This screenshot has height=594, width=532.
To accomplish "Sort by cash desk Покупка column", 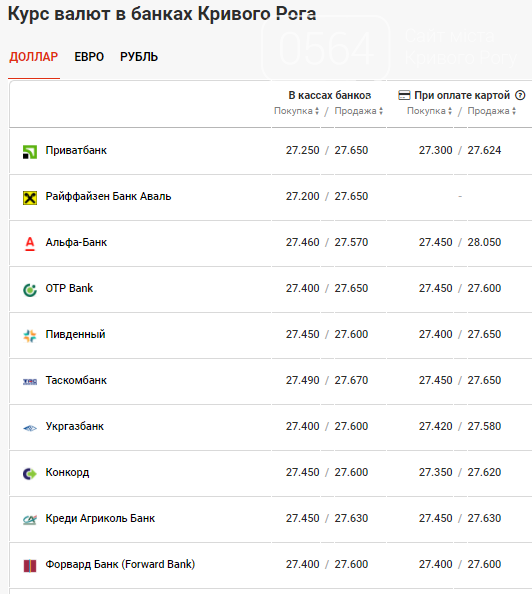I will pos(296,111).
